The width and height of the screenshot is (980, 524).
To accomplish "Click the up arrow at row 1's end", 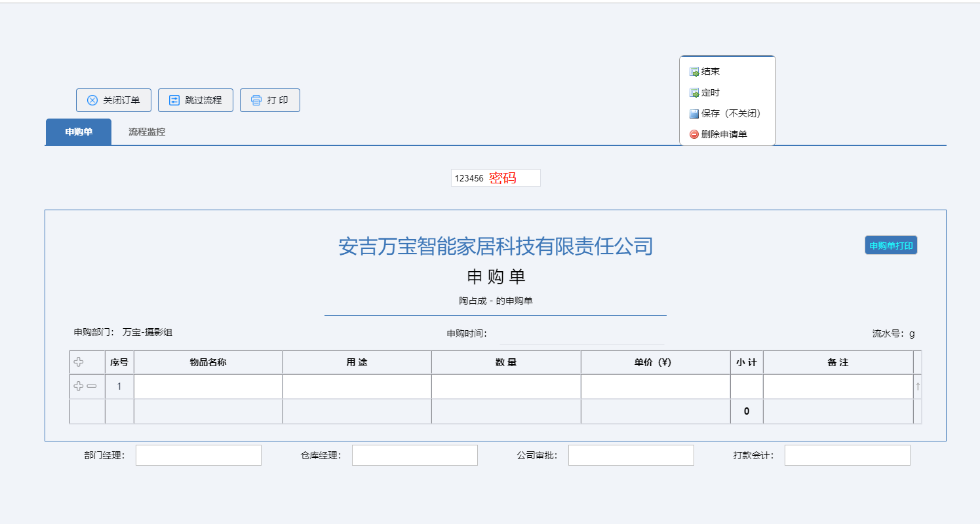I will [x=918, y=386].
